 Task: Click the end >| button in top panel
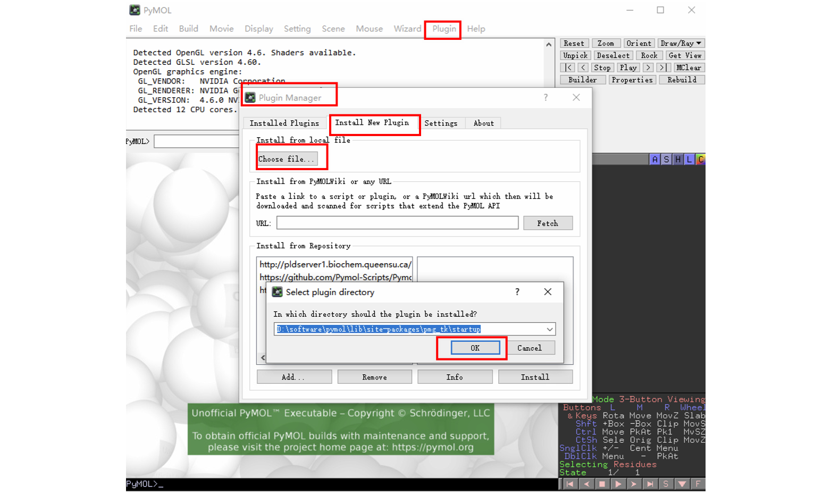click(x=662, y=68)
